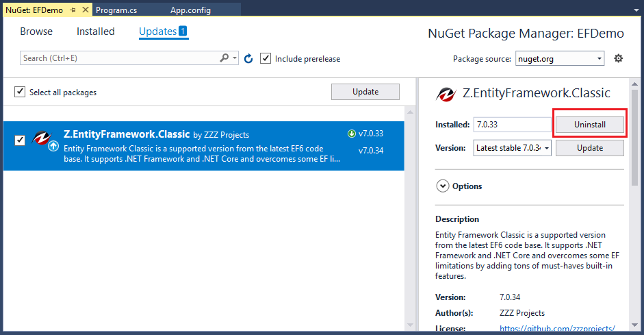Click the Update button above package list
Image resolution: width=644 pixels, height=335 pixels.
pyautogui.click(x=365, y=92)
